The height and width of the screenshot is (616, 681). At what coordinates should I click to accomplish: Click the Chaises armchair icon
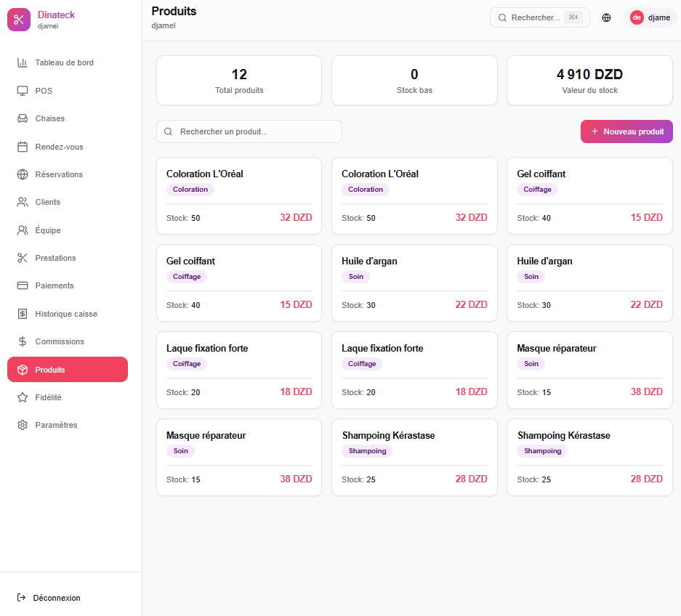click(x=22, y=118)
